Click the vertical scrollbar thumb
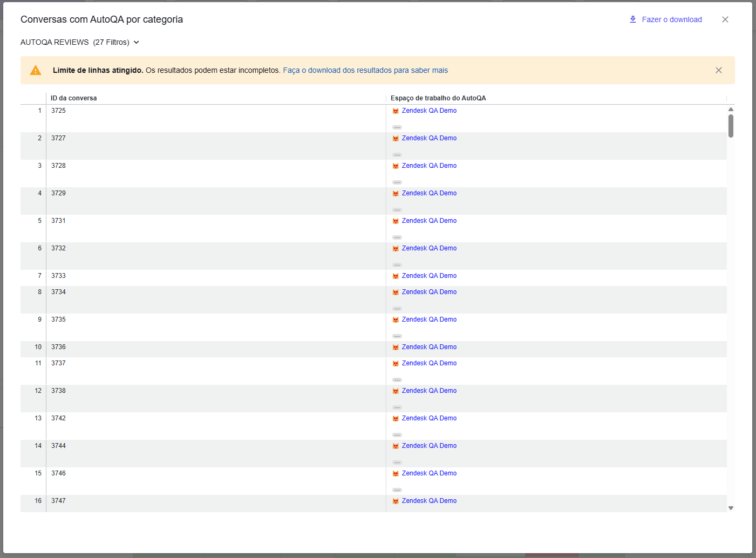The width and height of the screenshot is (756, 558). coord(731,126)
